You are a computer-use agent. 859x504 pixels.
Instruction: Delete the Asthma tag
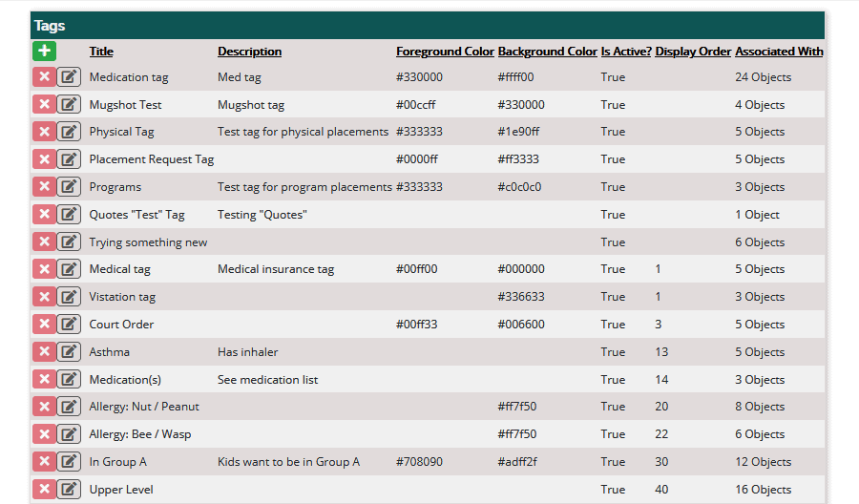(44, 351)
